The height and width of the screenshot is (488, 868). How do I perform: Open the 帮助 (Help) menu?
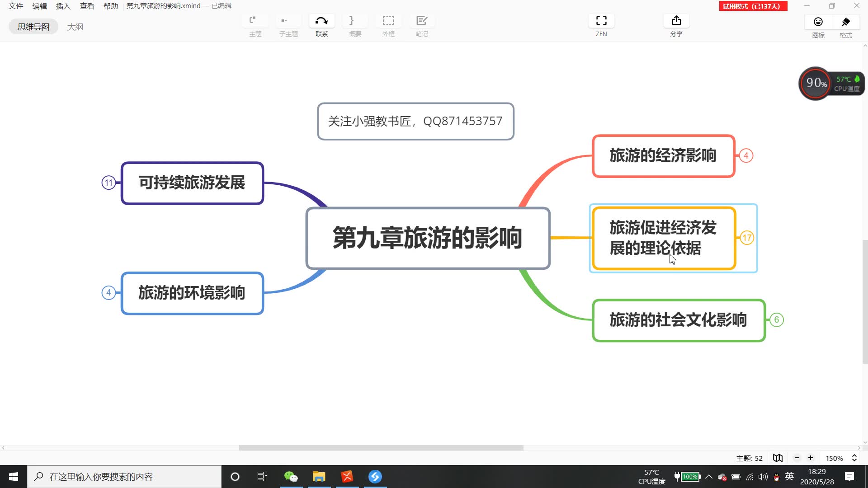(x=111, y=6)
